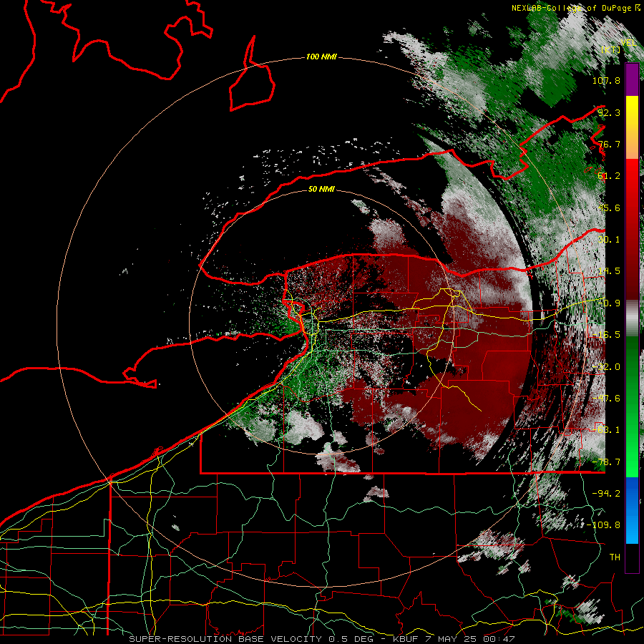Click the -109.8 velocity scale value

(603, 525)
